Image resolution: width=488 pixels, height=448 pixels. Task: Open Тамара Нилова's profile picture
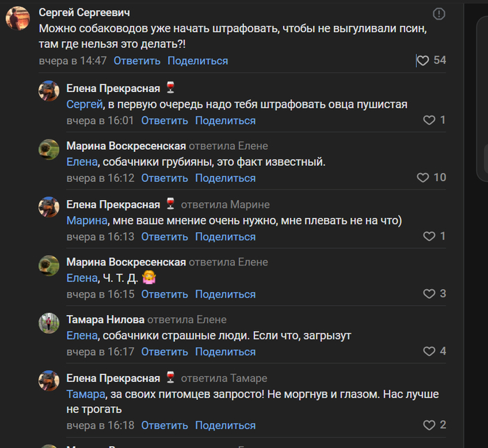(48, 323)
